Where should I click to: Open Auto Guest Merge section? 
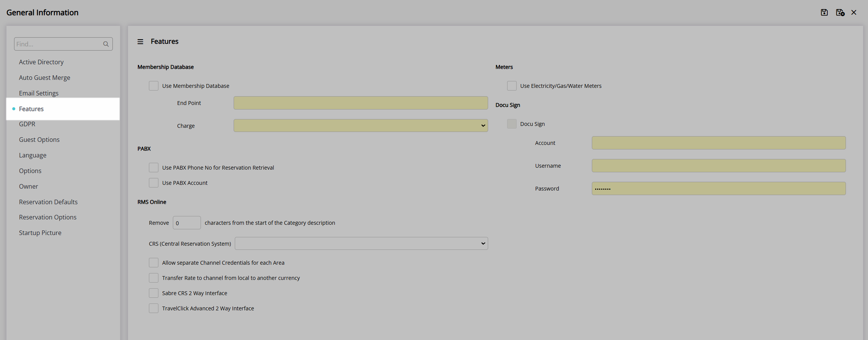(x=44, y=78)
